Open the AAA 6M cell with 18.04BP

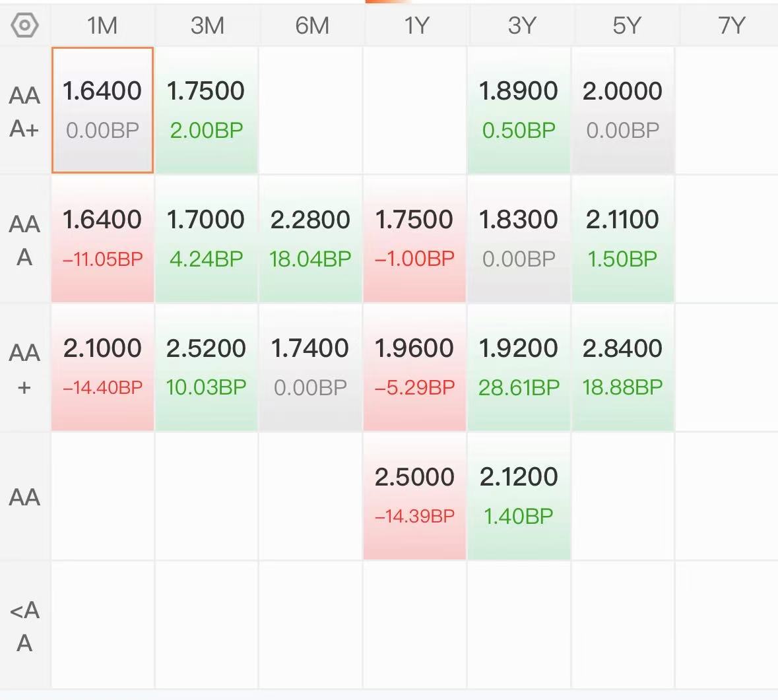click(x=310, y=238)
